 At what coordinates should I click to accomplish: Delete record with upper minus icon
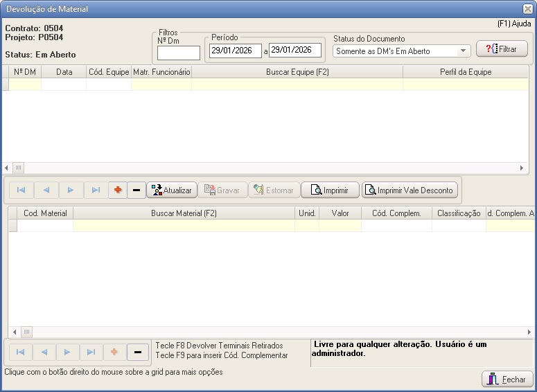click(137, 190)
